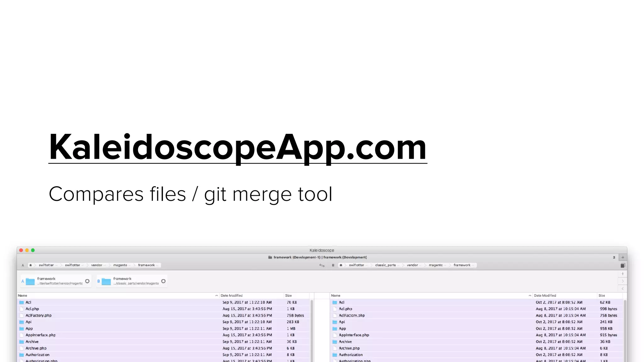Image resolution: width=644 pixels, height=362 pixels.
Task: Open framework dropdown in path B breadcrumb
Action: point(464,265)
